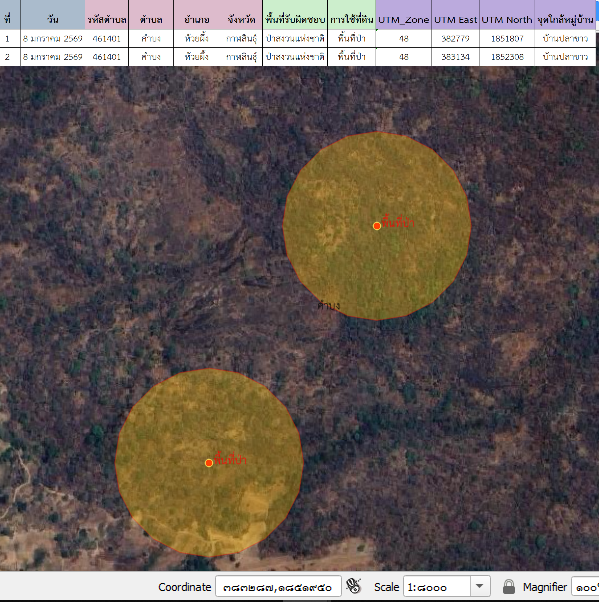Viewport: 602px width, 602px height.
Task: Select row 1 number cell in the table
Action: [8, 38]
